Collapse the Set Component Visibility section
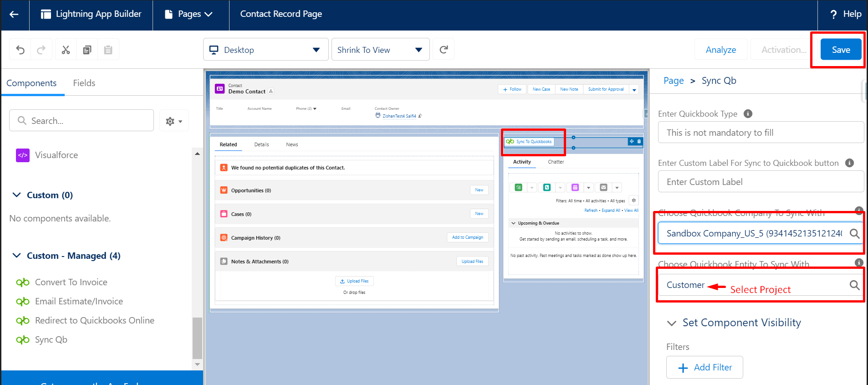Screen dimensions: 868x385 pos(672,323)
